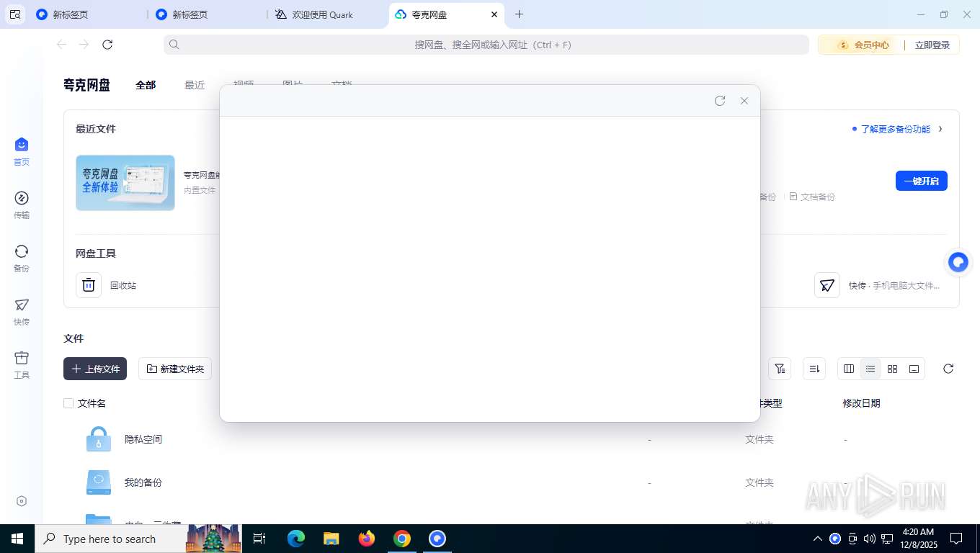980x553 pixels.
Task: Click the 隐私空间 folder name
Action: tap(143, 439)
